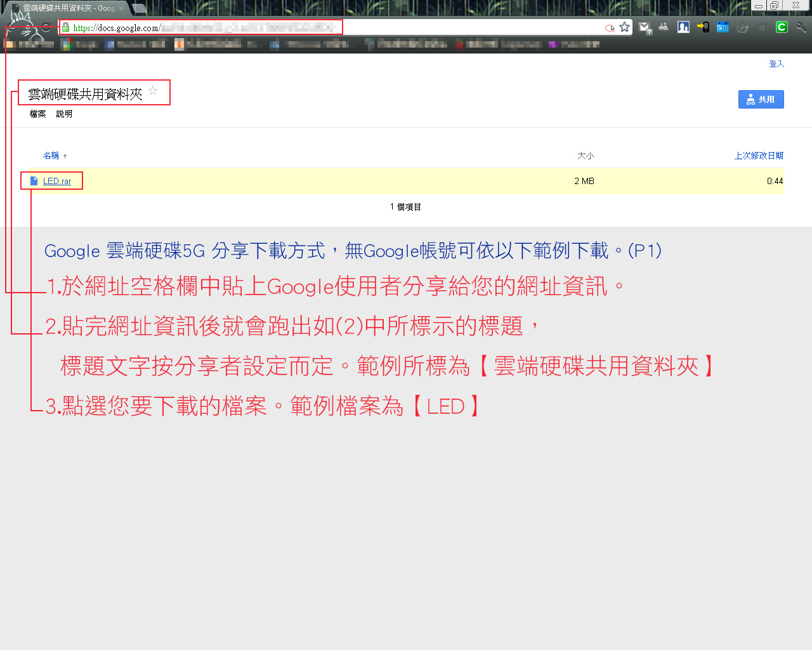The height and width of the screenshot is (650, 812).
Task: Click the green C extension icon
Action: (782, 27)
